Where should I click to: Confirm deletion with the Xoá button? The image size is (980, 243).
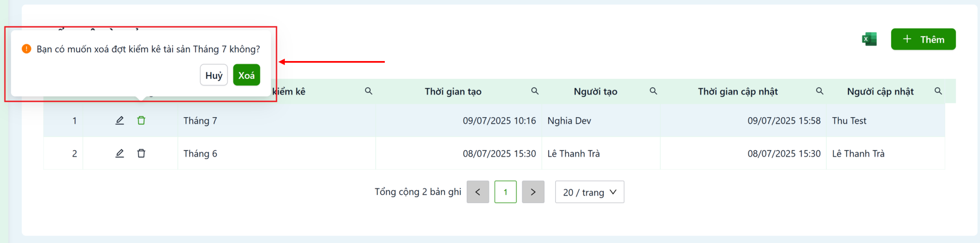click(246, 75)
